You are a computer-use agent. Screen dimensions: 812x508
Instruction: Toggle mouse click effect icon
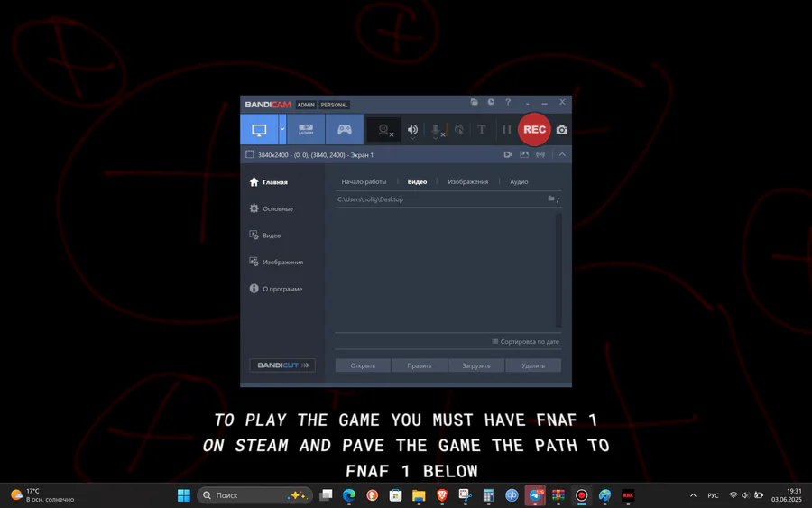(459, 129)
